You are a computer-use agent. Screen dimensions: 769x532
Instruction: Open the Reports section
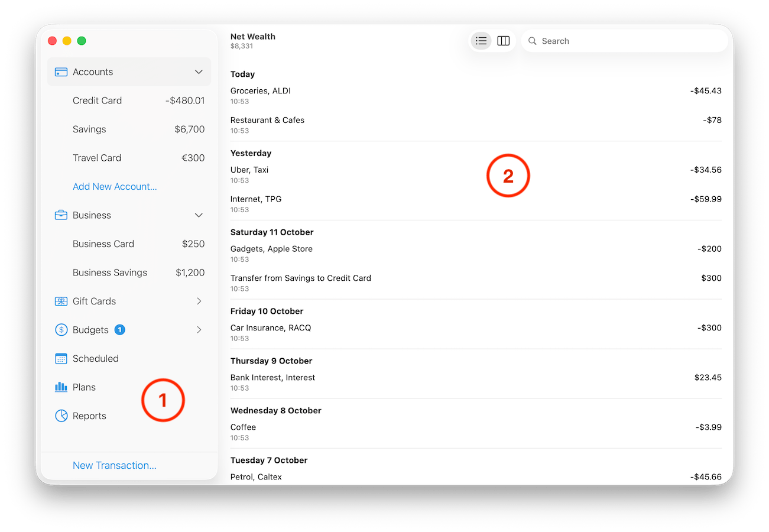pos(129,416)
